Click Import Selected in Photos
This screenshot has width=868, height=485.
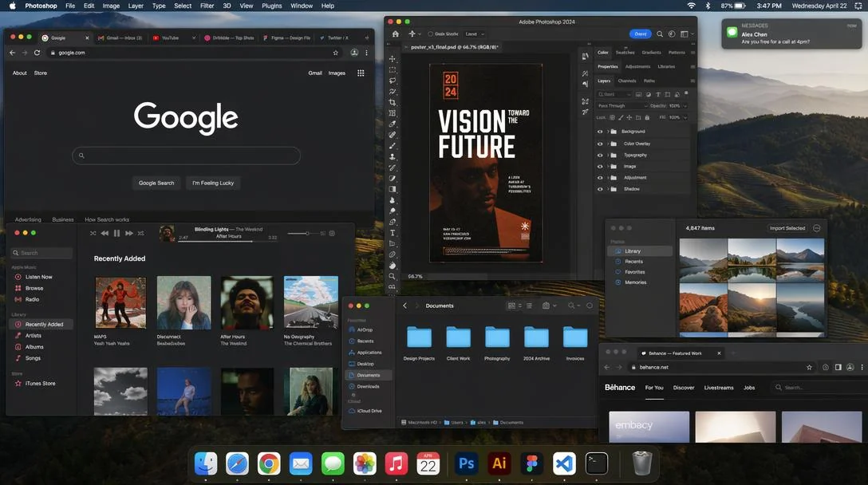coord(787,228)
